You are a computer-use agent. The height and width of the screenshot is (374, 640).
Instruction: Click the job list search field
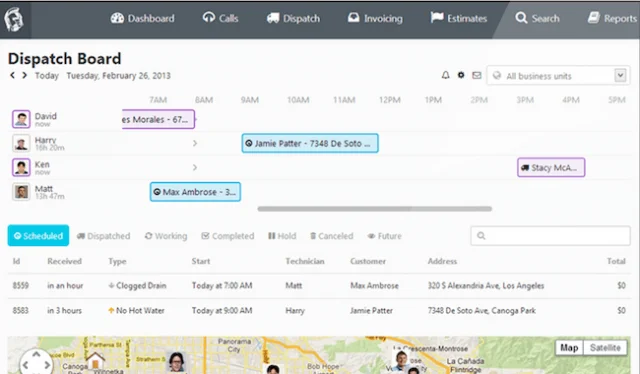[550, 236]
